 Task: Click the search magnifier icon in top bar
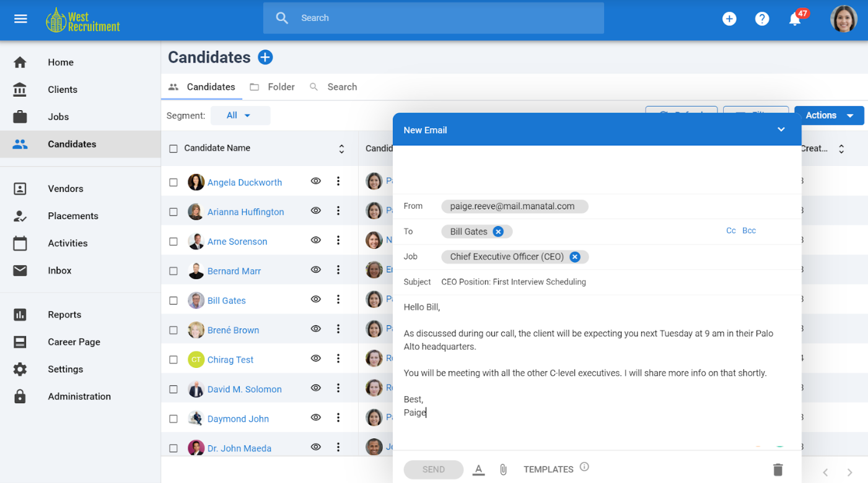click(282, 18)
